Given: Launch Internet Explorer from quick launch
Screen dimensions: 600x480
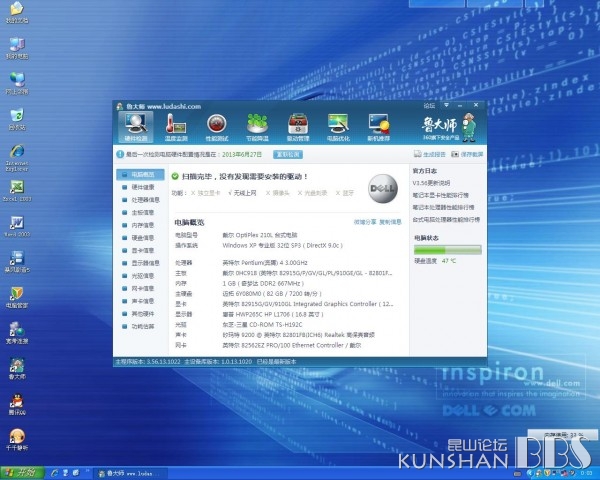Looking at the screenshot, I should click(54, 473).
